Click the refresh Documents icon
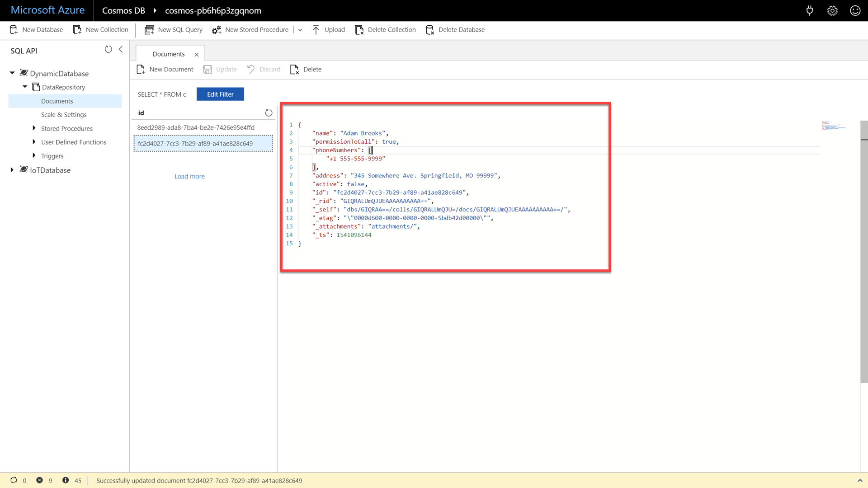Screen dimensions: 868x488 click(268, 113)
